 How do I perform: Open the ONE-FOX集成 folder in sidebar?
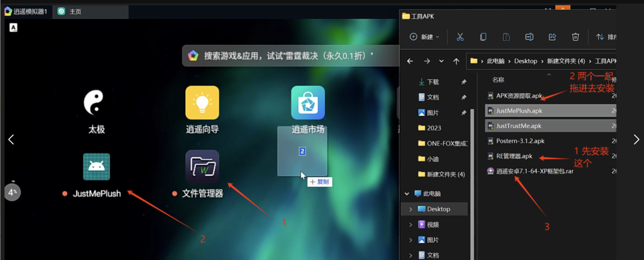click(442, 143)
